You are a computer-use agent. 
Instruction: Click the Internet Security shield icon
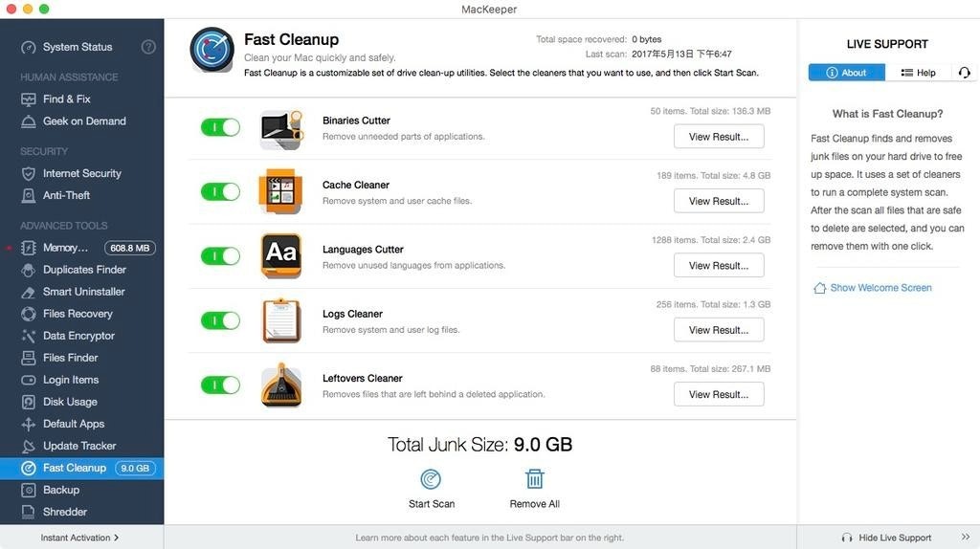(x=28, y=174)
